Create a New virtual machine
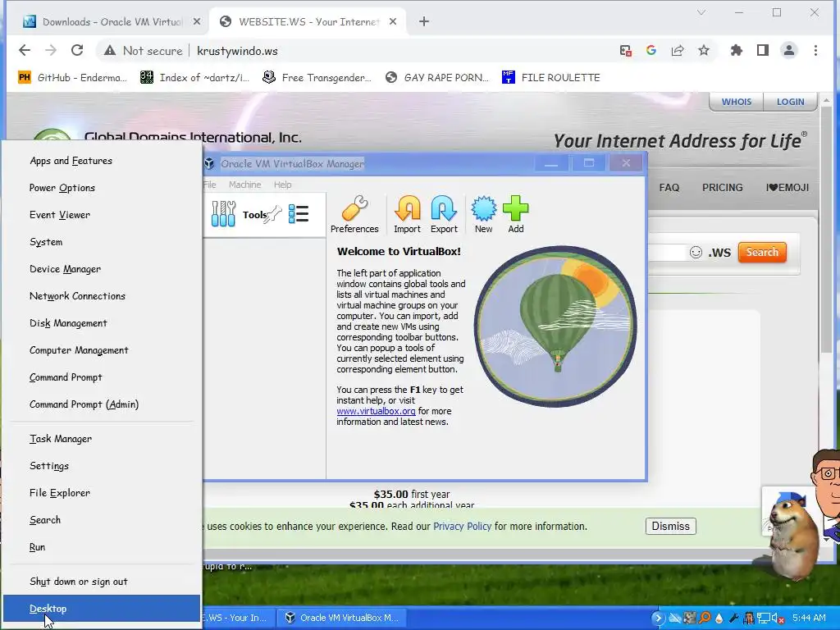This screenshot has width=840, height=630. 483,214
